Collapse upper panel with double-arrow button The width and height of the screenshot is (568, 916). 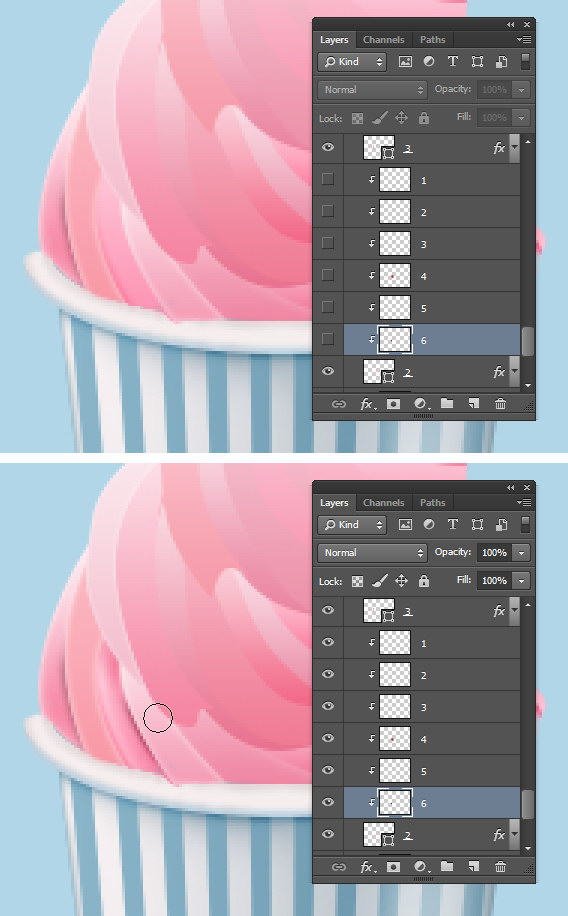coord(511,25)
